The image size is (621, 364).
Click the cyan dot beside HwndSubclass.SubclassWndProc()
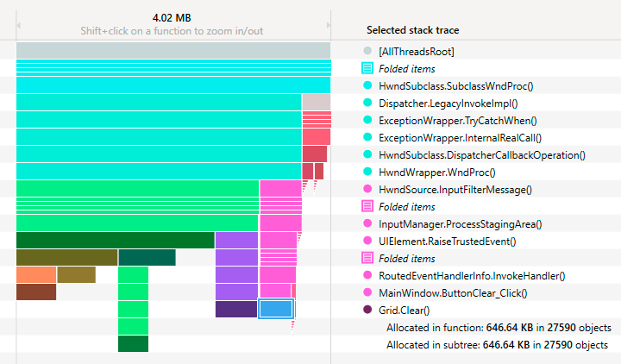(367, 86)
